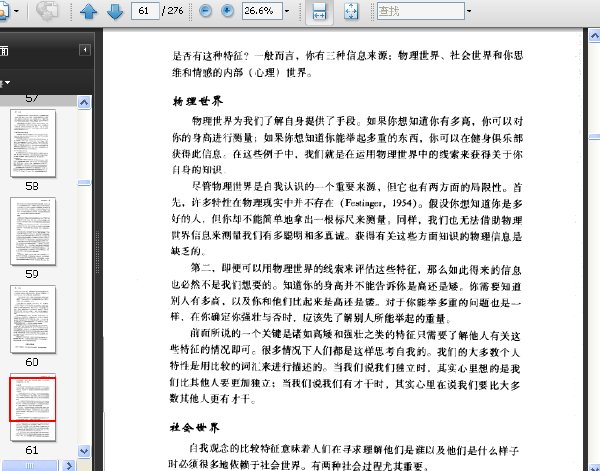Viewport: 600px width, 471px height.
Task: Click the total page count 276 label
Action: tap(173, 11)
